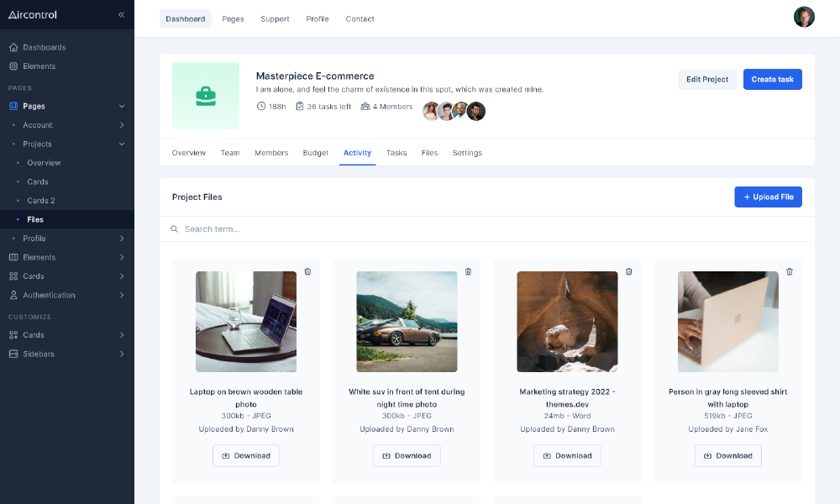Viewport: 840px width, 504px height.
Task: Click trash icon on Person in gray shirt card
Action: pyautogui.click(x=789, y=271)
